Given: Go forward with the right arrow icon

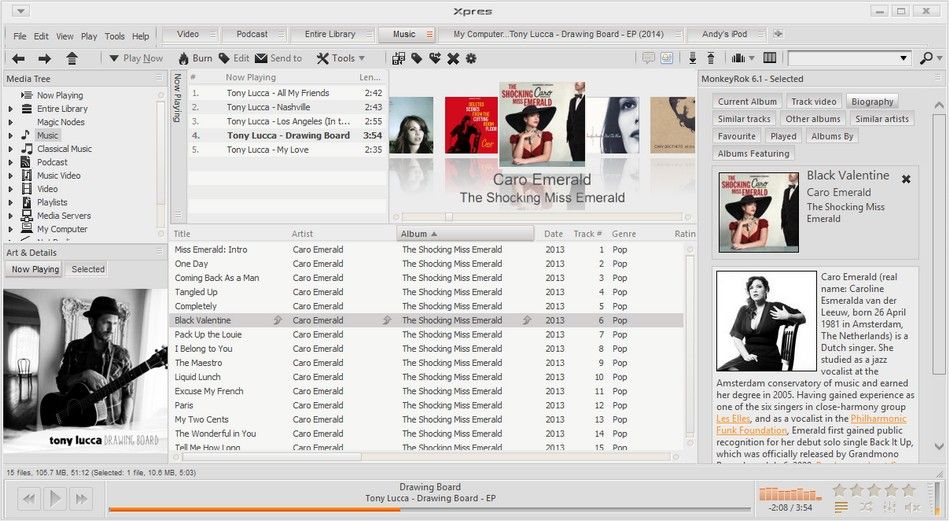Looking at the screenshot, I should (x=44, y=59).
